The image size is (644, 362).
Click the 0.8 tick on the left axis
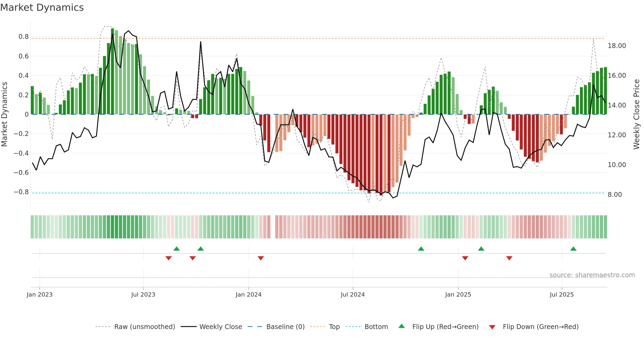24,37
